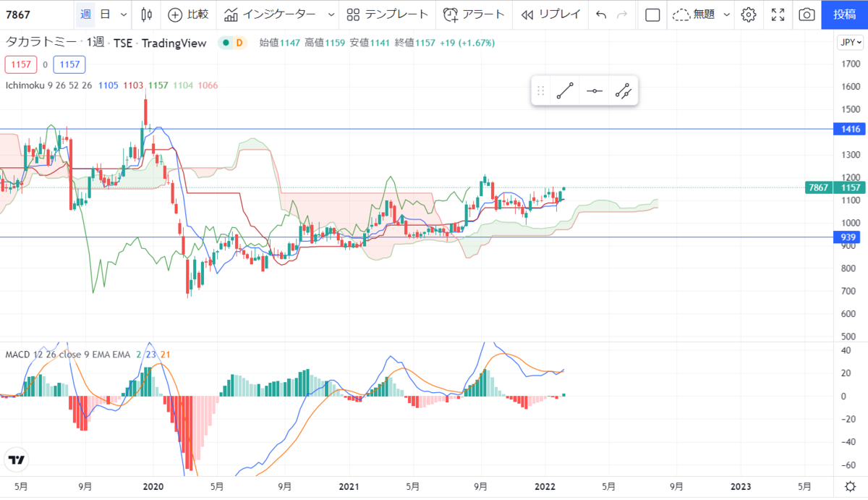Click the blue 投稿 publish button
Viewport: 868px width, 500px height.
point(845,14)
